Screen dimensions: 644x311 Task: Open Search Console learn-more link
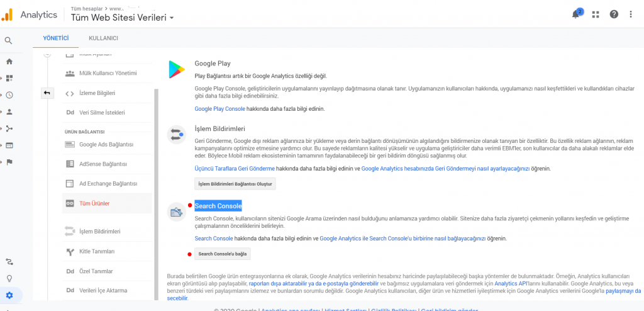coord(214,238)
